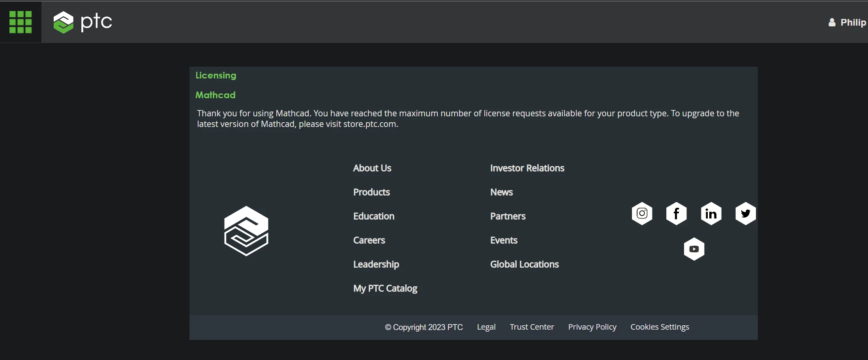Read the Privacy Policy

coord(592,327)
